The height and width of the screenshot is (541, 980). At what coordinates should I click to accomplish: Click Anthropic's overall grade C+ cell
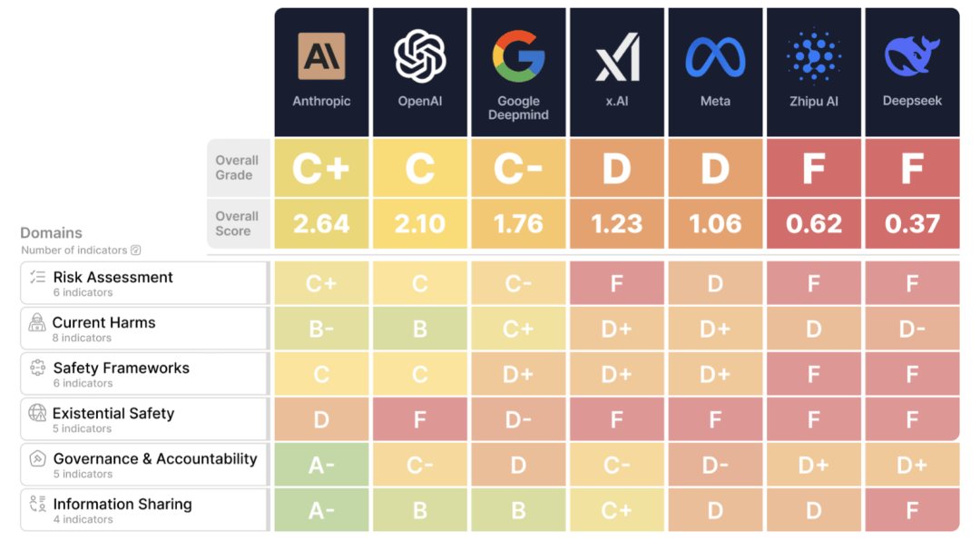[321, 168]
